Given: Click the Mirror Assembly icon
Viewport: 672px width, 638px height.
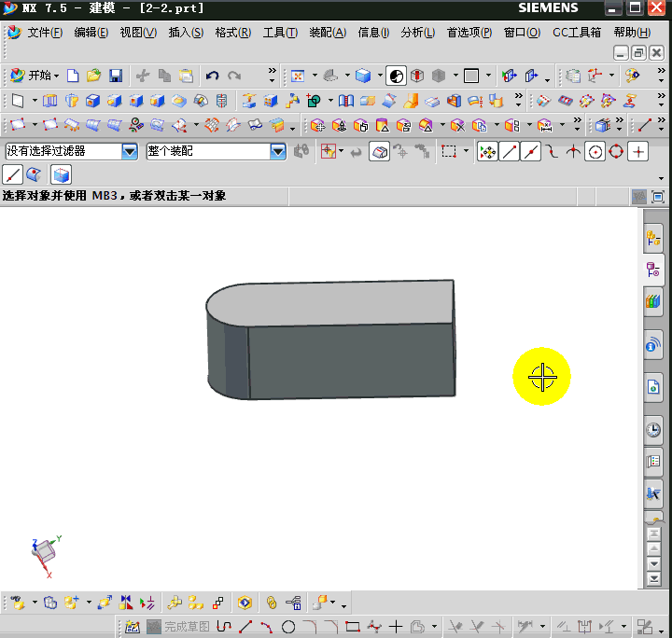Looking at the screenshot, I should click(x=126, y=603).
